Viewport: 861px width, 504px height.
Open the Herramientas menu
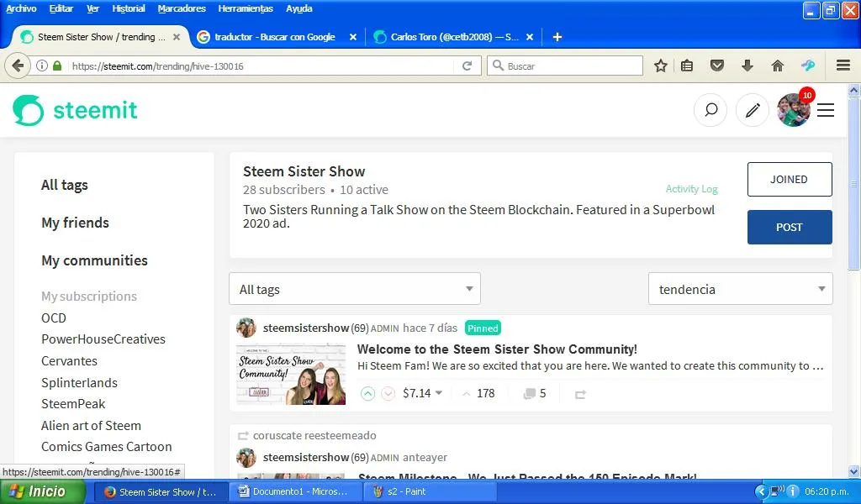click(246, 8)
